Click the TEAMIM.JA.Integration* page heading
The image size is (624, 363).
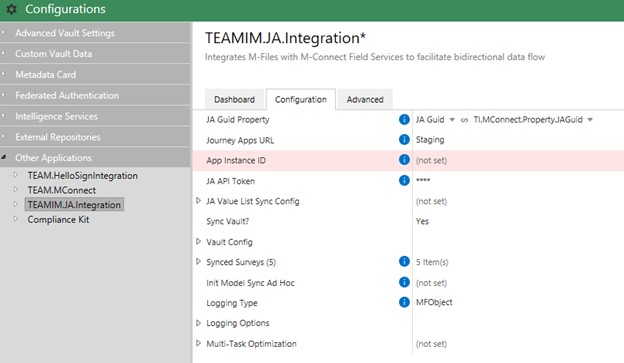click(285, 38)
